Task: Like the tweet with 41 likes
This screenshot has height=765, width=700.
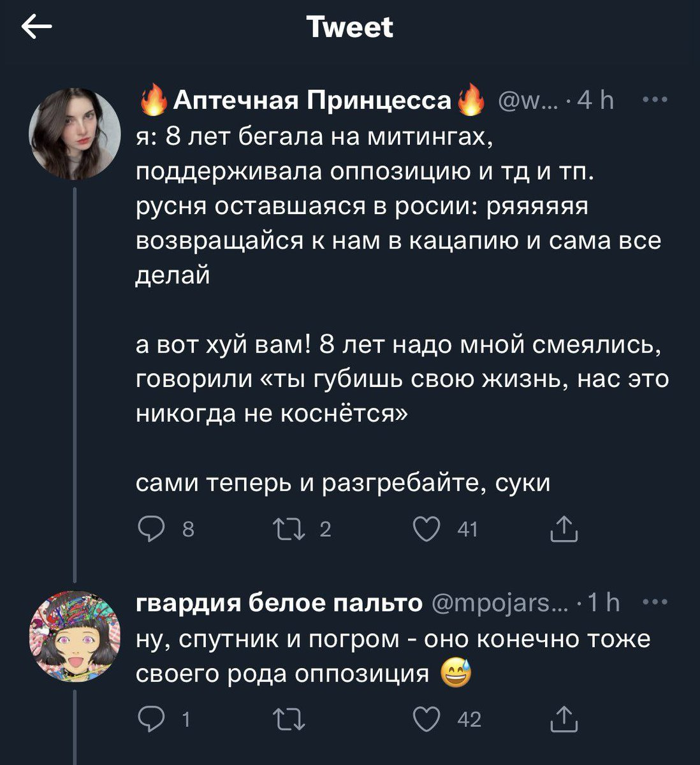Action: (427, 530)
